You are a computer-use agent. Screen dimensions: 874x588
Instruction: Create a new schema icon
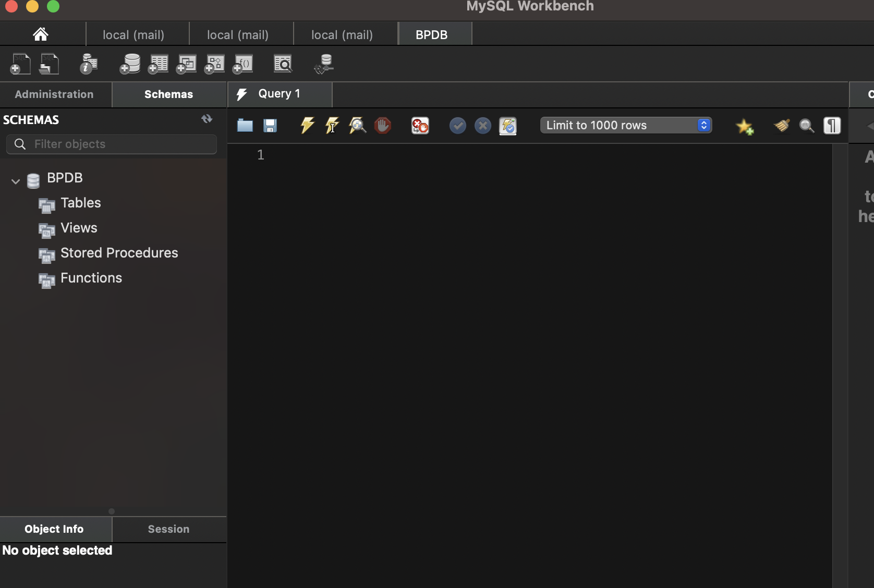(130, 64)
